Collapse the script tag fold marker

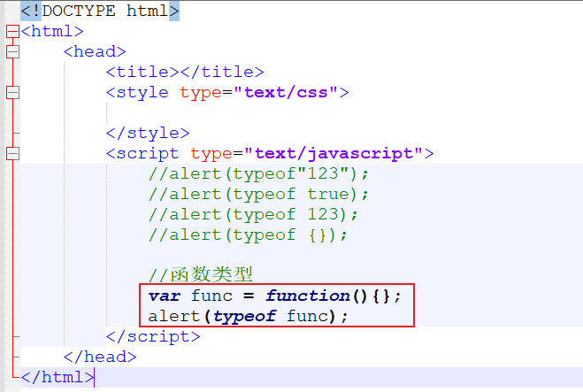(12, 153)
